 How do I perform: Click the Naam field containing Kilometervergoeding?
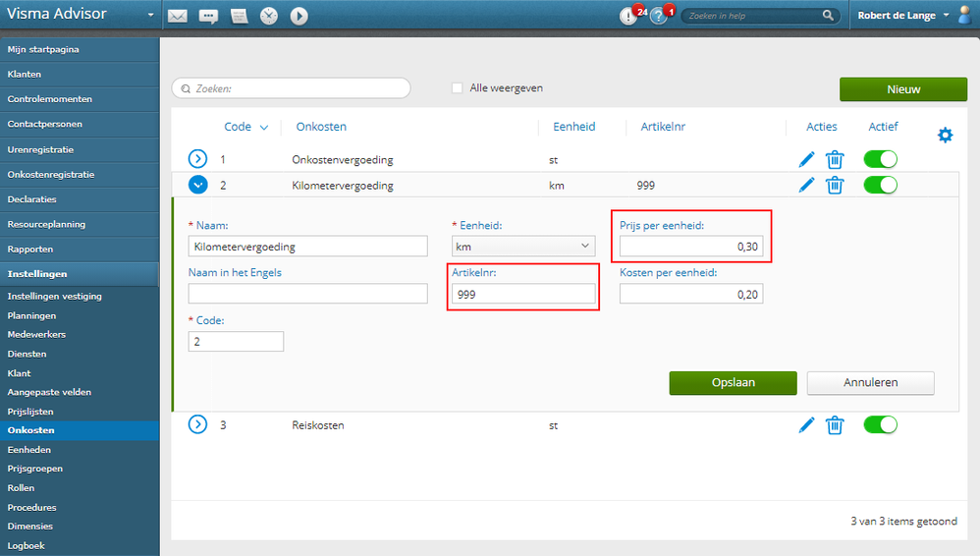pyautogui.click(x=307, y=247)
